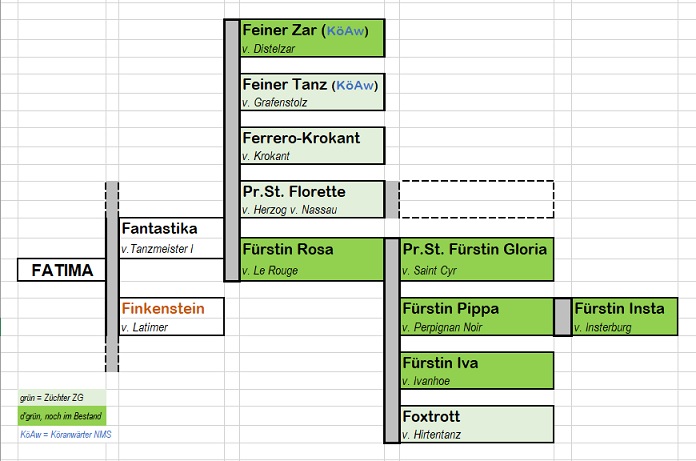Select the orange Finkenstein name
Image resolution: width=696 pixels, height=461 pixels.
point(163,309)
